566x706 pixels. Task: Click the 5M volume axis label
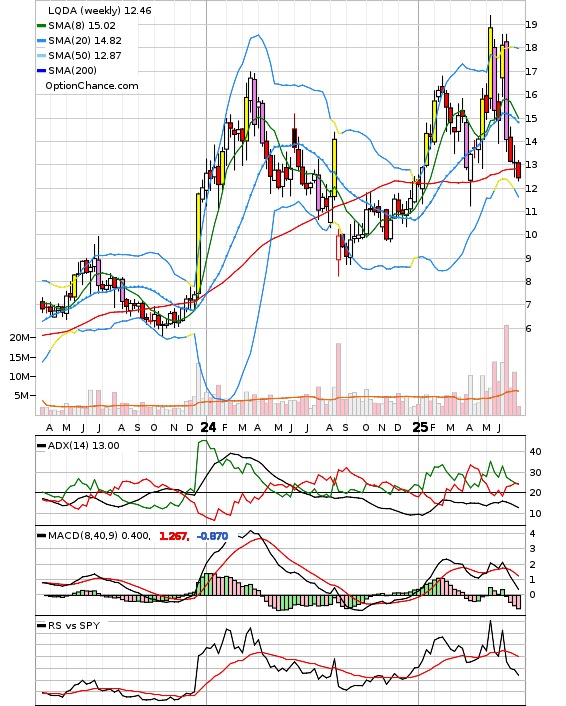pos(22,395)
